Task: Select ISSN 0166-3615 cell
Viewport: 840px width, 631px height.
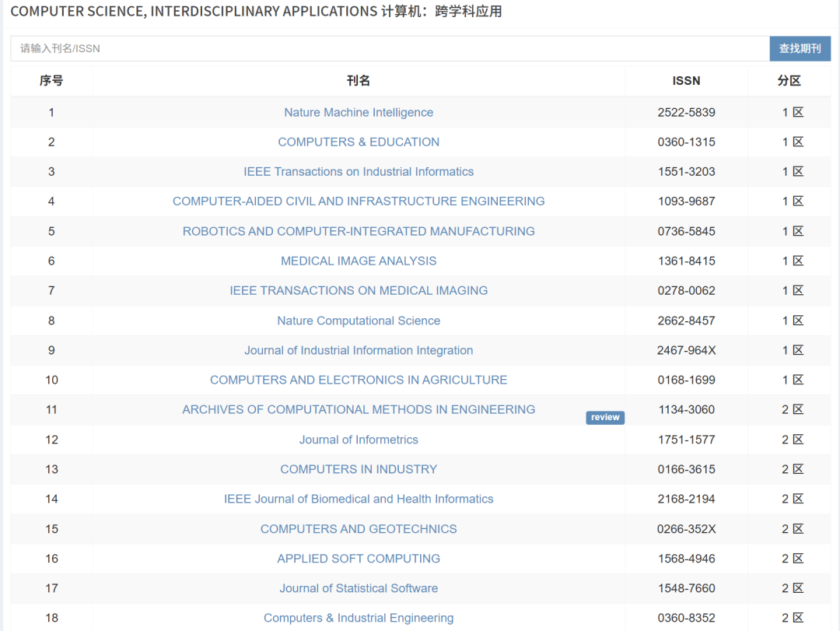Action: pyautogui.click(x=686, y=469)
